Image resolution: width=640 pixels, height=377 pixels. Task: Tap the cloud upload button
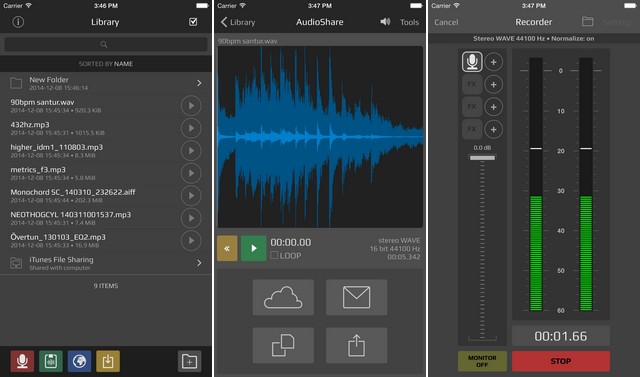click(283, 297)
